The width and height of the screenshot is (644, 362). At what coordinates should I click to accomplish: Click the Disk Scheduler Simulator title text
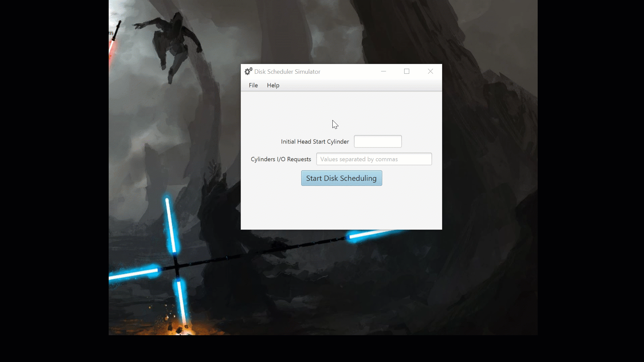pos(287,72)
